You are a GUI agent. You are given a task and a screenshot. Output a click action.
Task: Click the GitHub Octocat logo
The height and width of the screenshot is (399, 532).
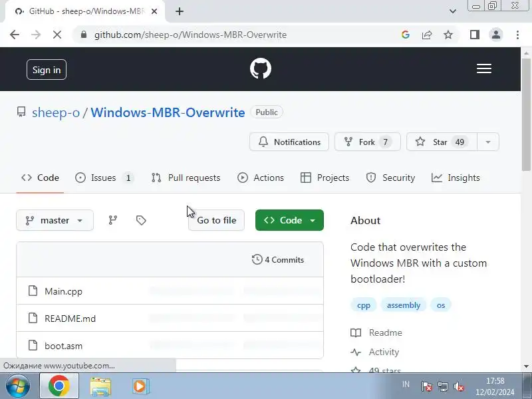(261, 68)
